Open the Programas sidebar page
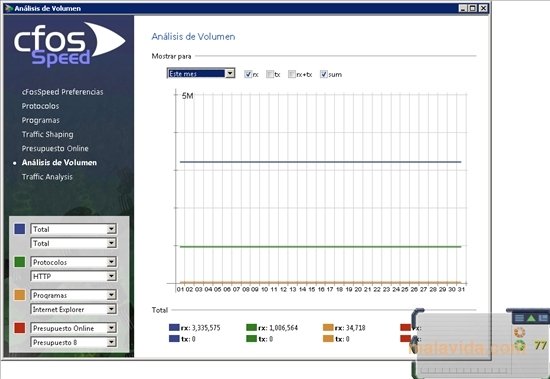 pyautogui.click(x=41, y=120)
